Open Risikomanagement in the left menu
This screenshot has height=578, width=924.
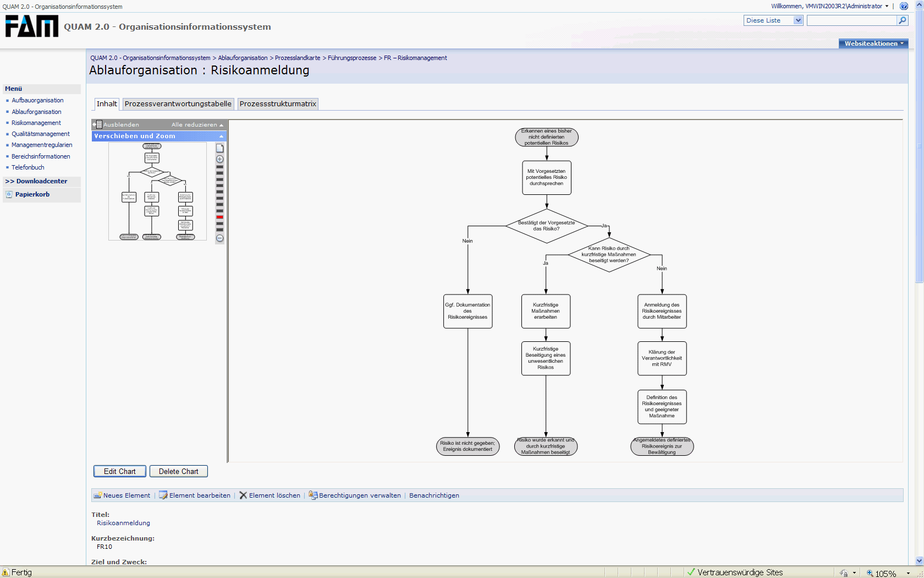click(x=36, y=123)
